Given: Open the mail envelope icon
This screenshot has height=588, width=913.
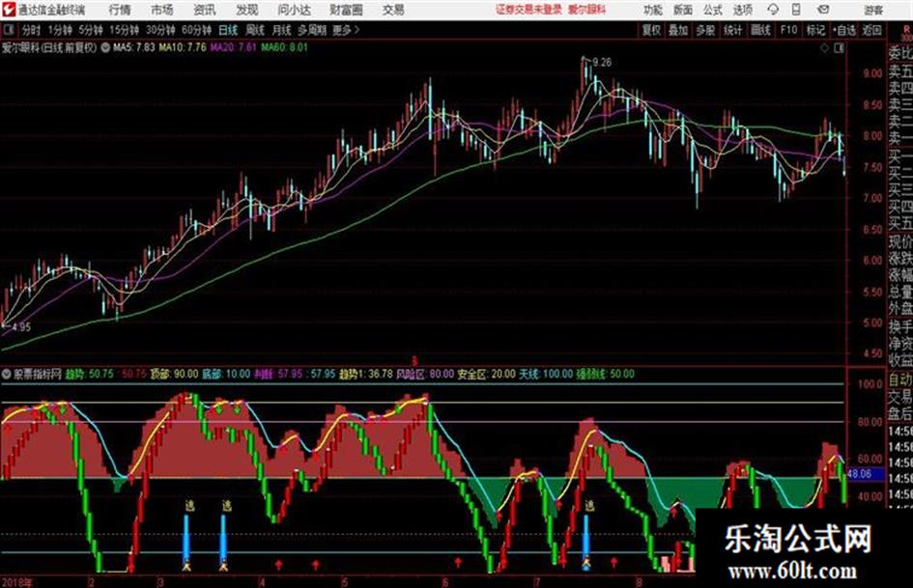Looking at the screenshot, I should [x=823, y=10].
